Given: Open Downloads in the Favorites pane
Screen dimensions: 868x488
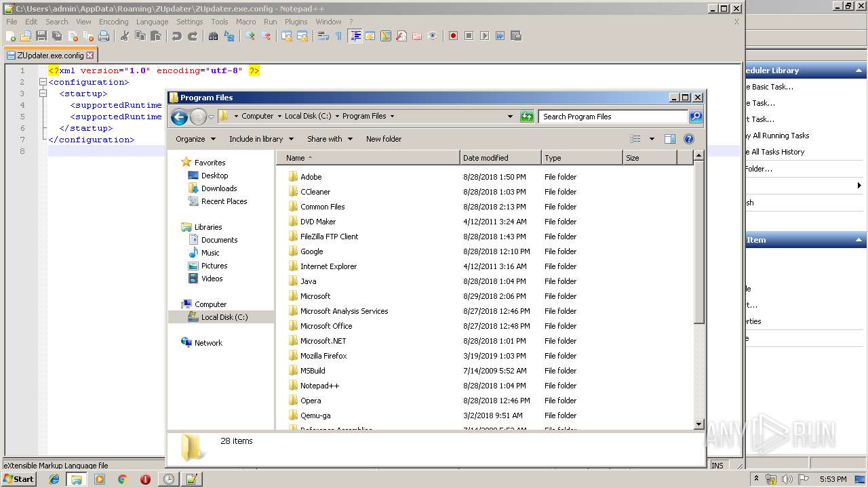Looking at the screenshot, I should (219, 188).
